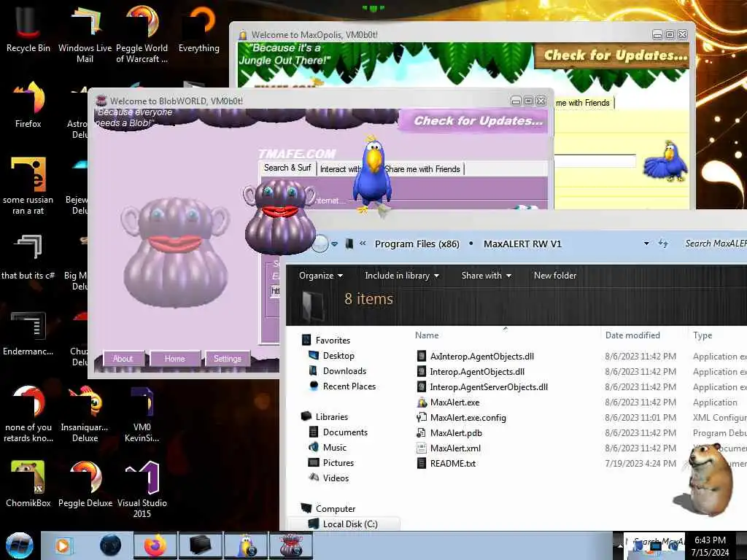Open Music library in navigation pane
This screenshot has height=560, width=747.
[x=334, y=447]
